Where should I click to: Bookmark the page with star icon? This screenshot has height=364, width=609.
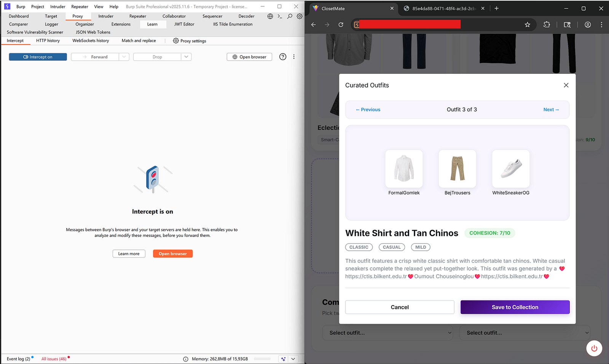(x=527, y=25)
